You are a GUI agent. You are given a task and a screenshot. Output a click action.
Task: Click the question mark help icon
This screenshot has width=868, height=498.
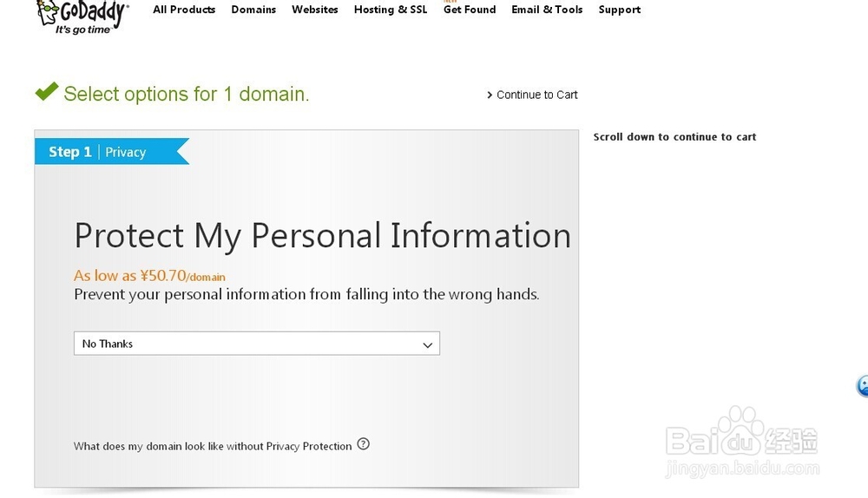point(364,444)
